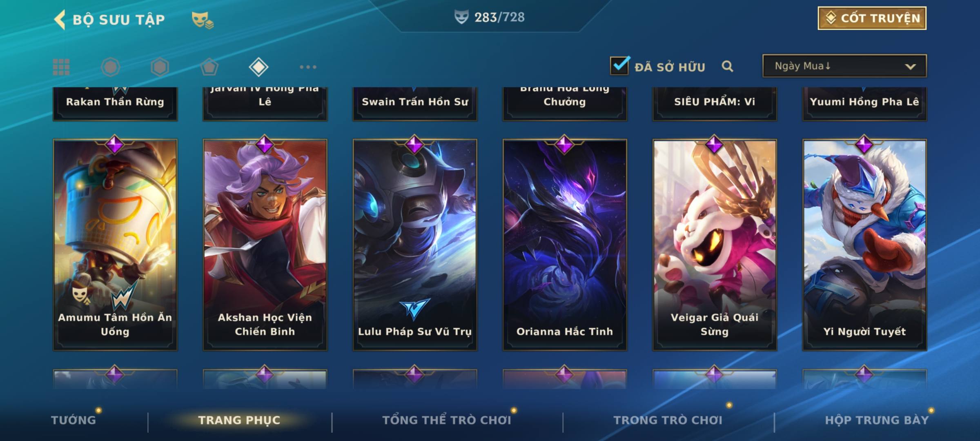The width and height of the screenshot is (980, 441).
Task: Open the Amumu Tâm Hồn Ăn Uống skin
Action: pos(115,244)
